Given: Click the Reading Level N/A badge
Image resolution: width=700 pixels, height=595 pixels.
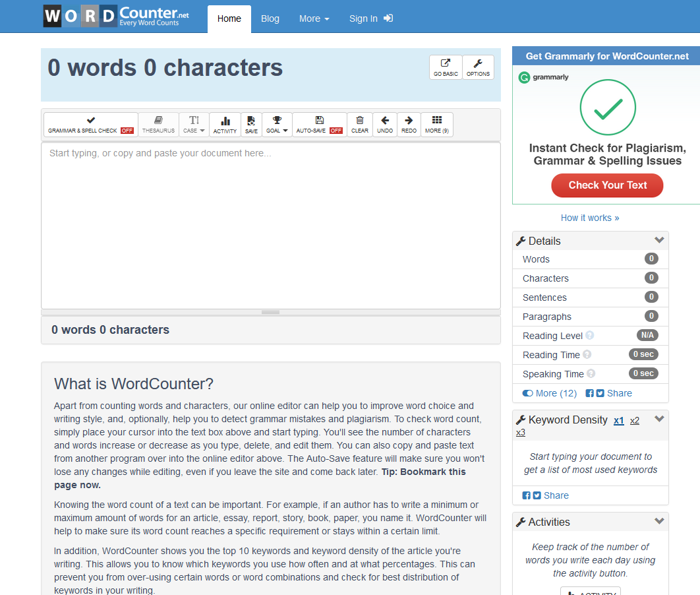Looking at the screenshot, I should (x=647, y=335).
